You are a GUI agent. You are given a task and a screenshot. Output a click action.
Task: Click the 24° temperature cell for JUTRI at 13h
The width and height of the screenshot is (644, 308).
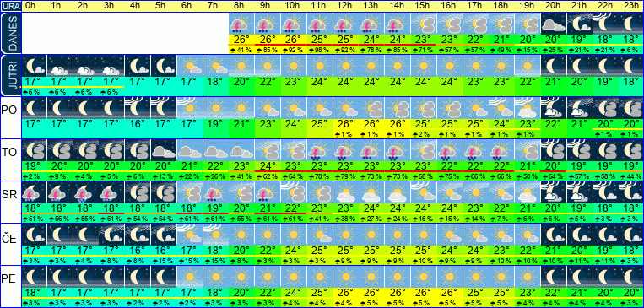point(371,81)
